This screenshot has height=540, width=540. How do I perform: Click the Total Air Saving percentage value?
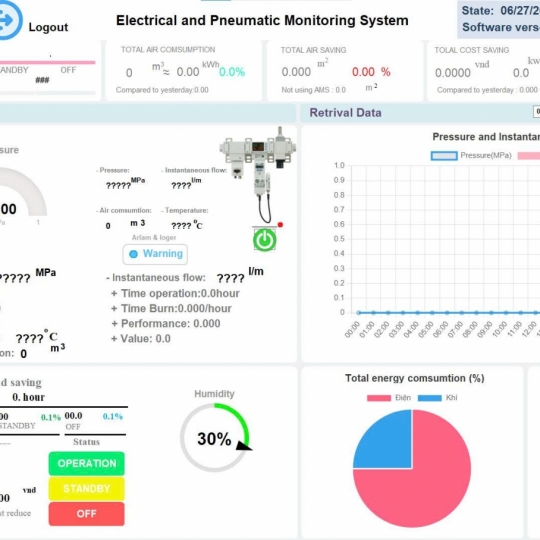(x=371, y=72)
